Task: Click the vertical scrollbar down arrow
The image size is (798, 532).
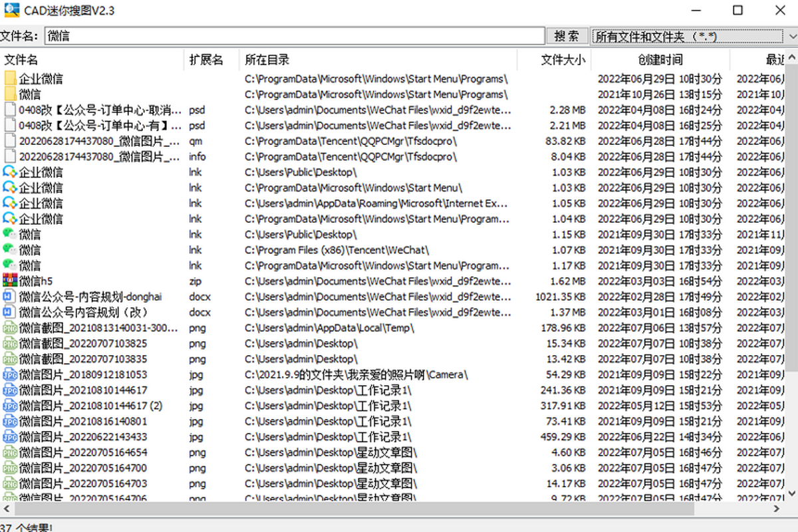Action: (791, 492)
